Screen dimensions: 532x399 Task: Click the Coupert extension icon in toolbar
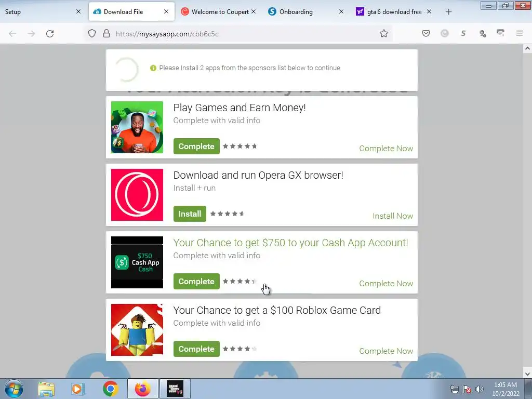click(445, 33)
